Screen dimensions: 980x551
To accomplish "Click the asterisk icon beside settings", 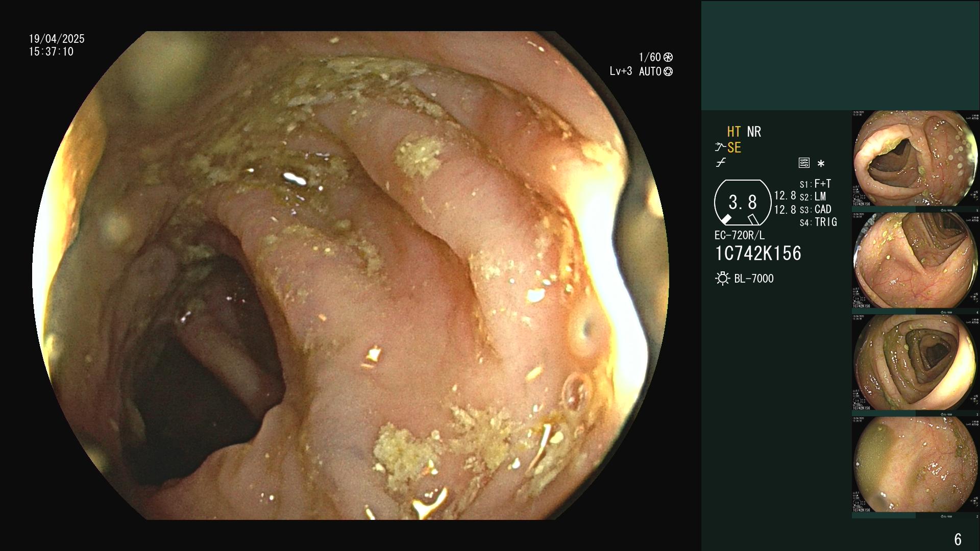I will [x=821, y=164].
